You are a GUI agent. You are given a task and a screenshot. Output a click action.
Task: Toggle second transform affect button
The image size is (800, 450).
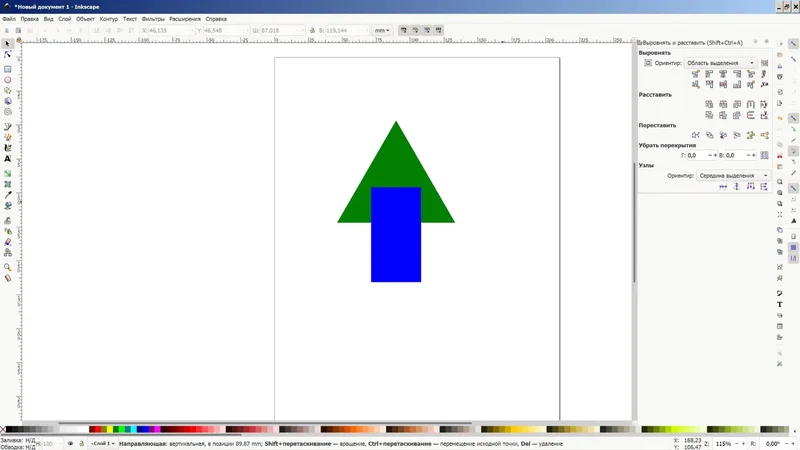[415, 31]
